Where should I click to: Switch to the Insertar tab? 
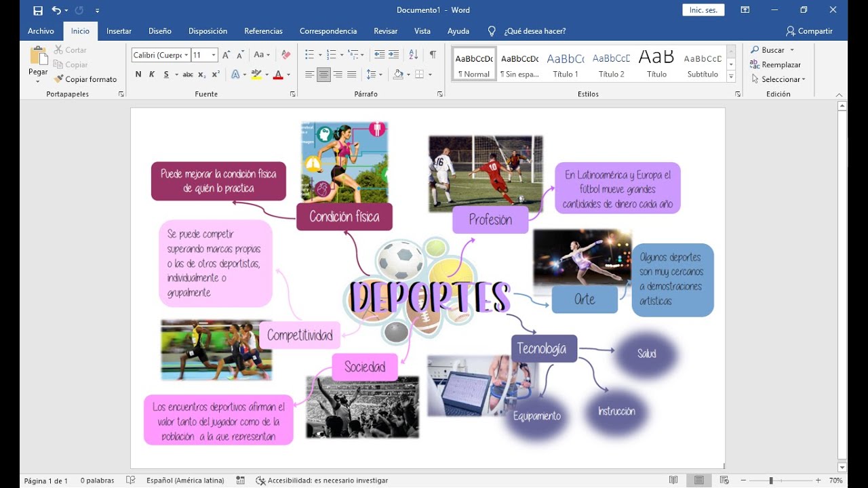pos(119,31)
